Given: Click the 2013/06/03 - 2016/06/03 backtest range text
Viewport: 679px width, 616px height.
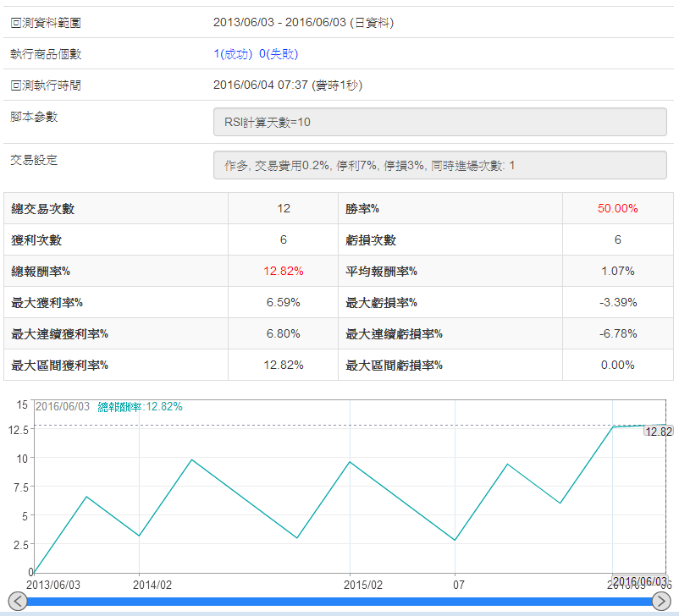Looking at the screenshot, I should pyautogui.click(x=303, y=23).
